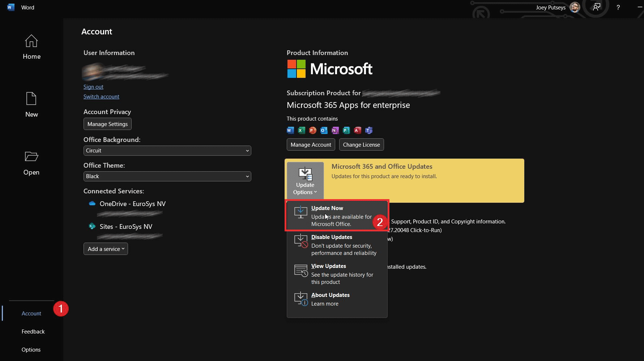Select OneDrive - EuroSys NV service
Screen dimensions: 644x361
pos(133,204)
